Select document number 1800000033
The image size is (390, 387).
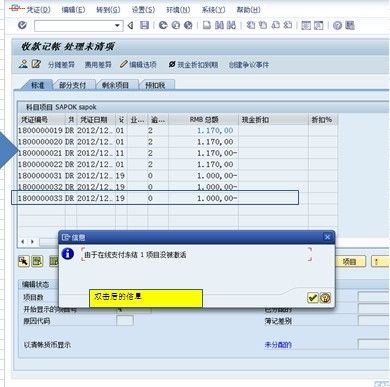pyautogui.click(x=40, y=198)
